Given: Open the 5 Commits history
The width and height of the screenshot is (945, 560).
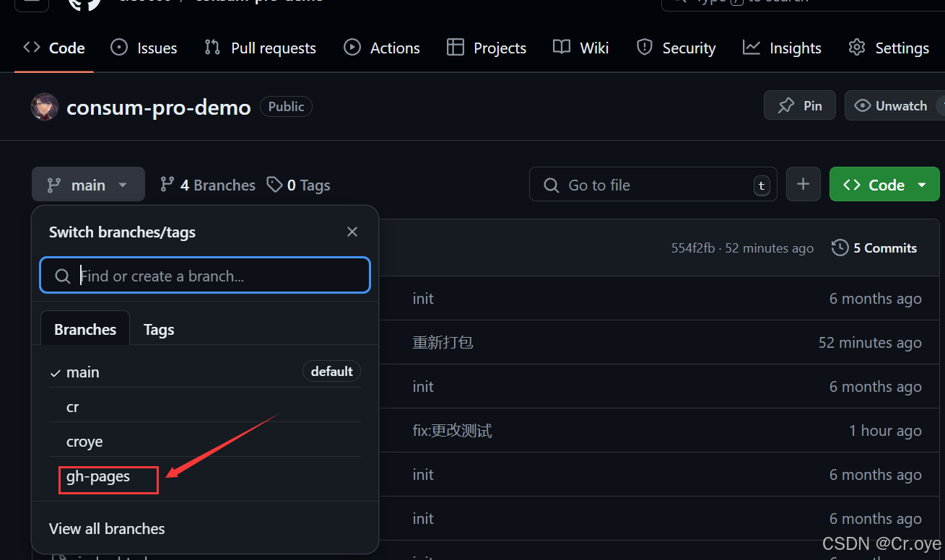Looking at the screenshot, I should (x=874, y=248).
